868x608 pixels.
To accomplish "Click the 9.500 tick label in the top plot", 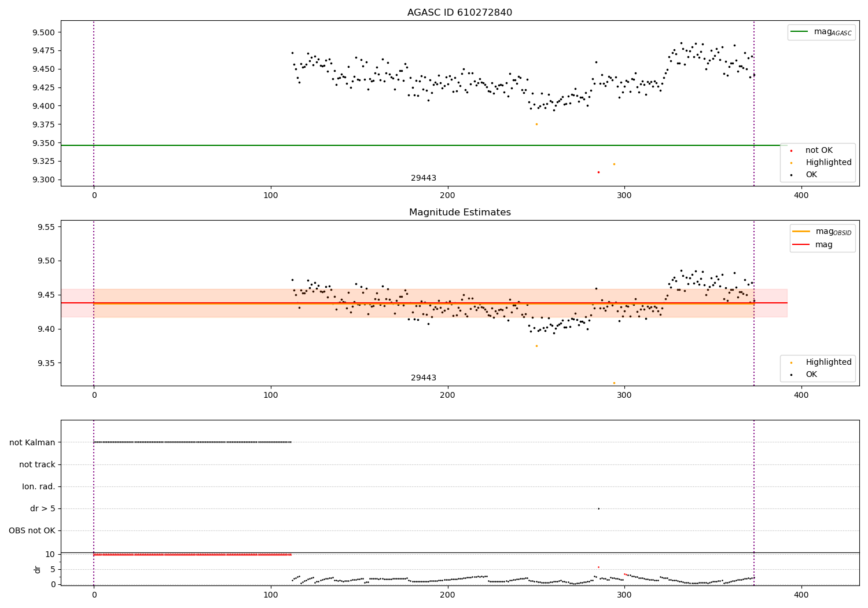I will click(44, 32).
